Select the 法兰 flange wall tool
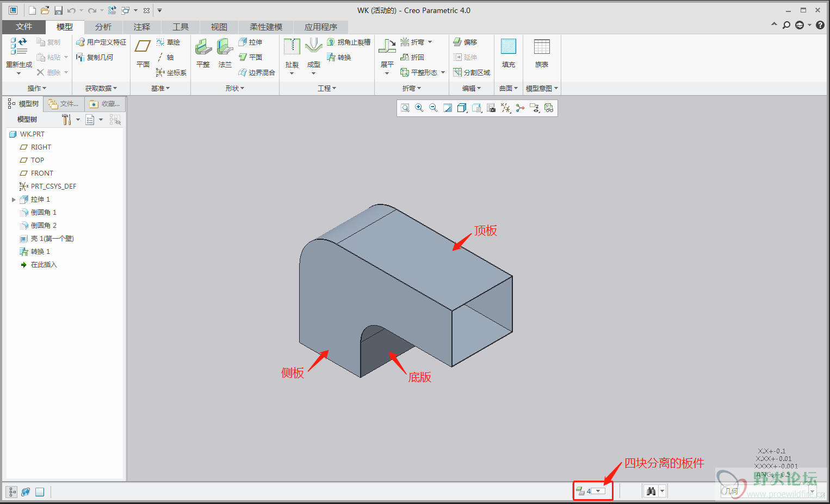Image resolution: width=830 pixels, height=504 pixels. 225,53
